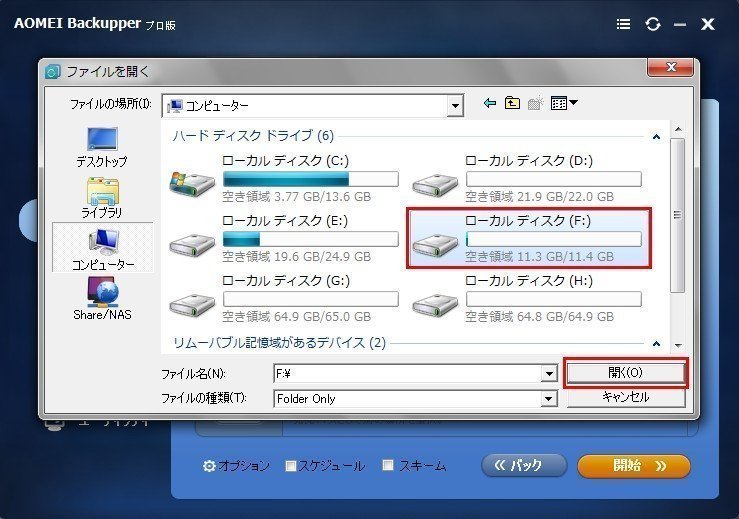Image resolution: width=739 pixels, height=519 pixels.
Task: Select the ローカル ディスク (G:) drive icon
Action: click(192, 305)
